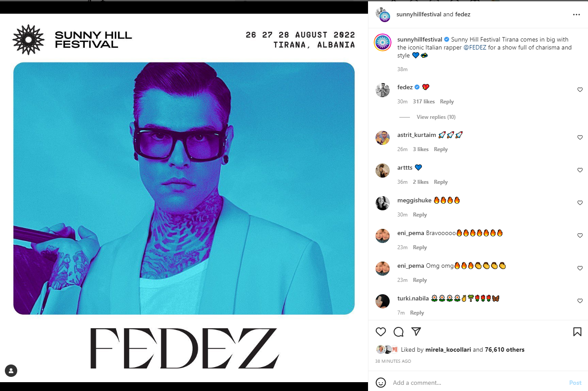Image resolution: width=588 pixels, height=391 pixels.
Task: Open eni_pema's profile avatar beside Bravooooo
Action: 383,236
